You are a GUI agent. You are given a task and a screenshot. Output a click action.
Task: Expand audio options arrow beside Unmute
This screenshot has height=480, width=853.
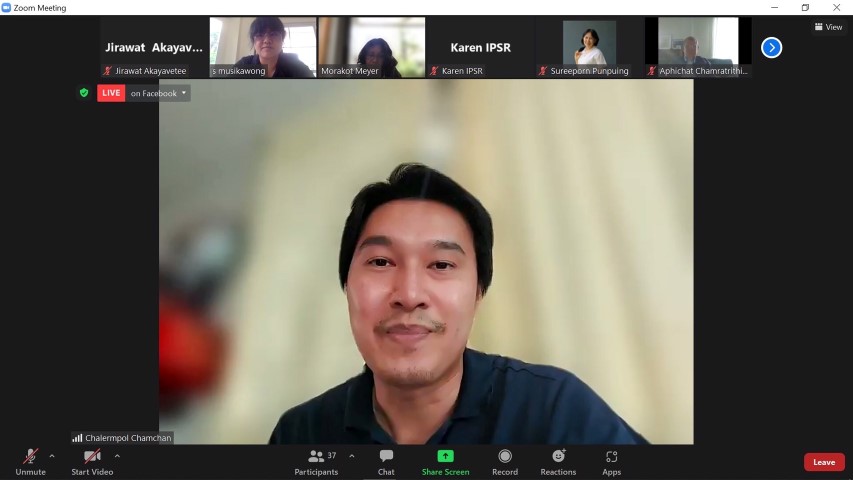pos(52,456)
